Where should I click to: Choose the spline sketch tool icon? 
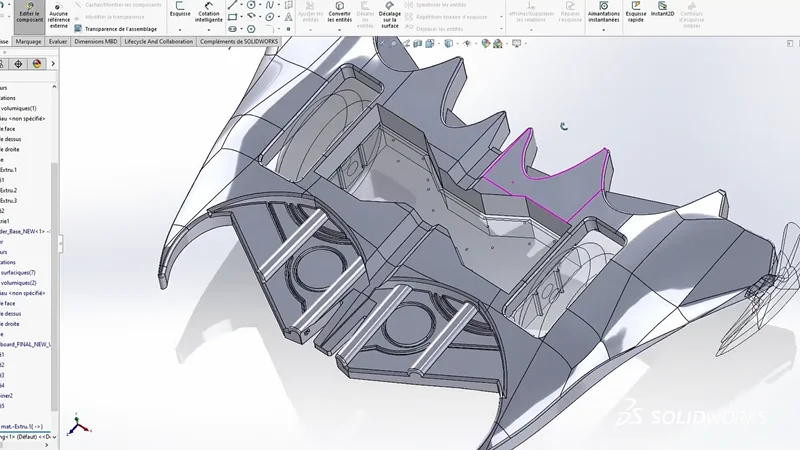point(269,5)
